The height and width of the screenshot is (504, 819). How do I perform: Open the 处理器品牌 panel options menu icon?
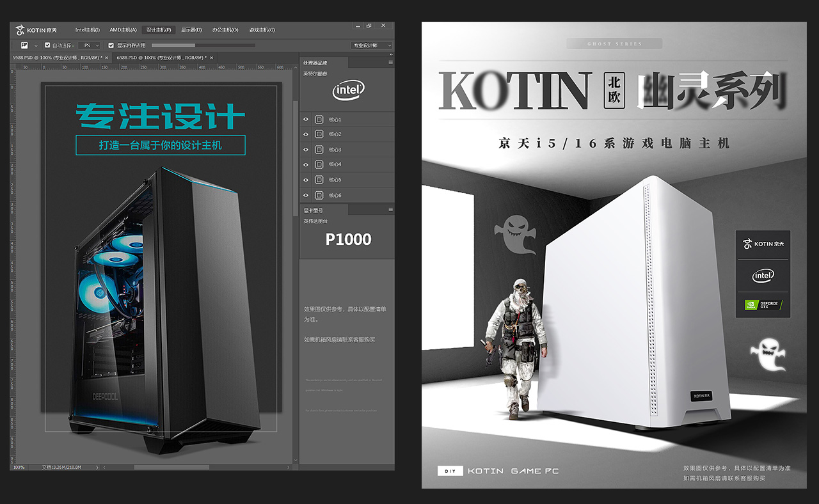pyautogui.click(x=390, y=63)
